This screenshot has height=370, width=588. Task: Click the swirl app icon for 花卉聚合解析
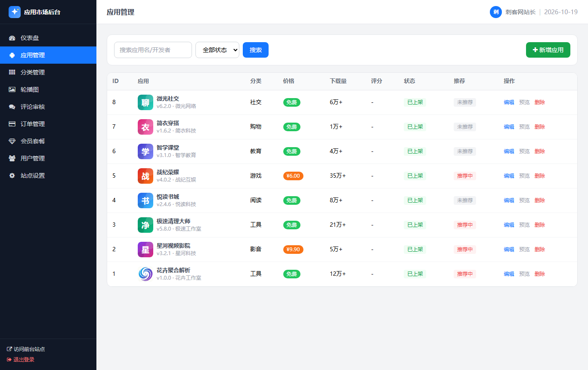[145, 274]
